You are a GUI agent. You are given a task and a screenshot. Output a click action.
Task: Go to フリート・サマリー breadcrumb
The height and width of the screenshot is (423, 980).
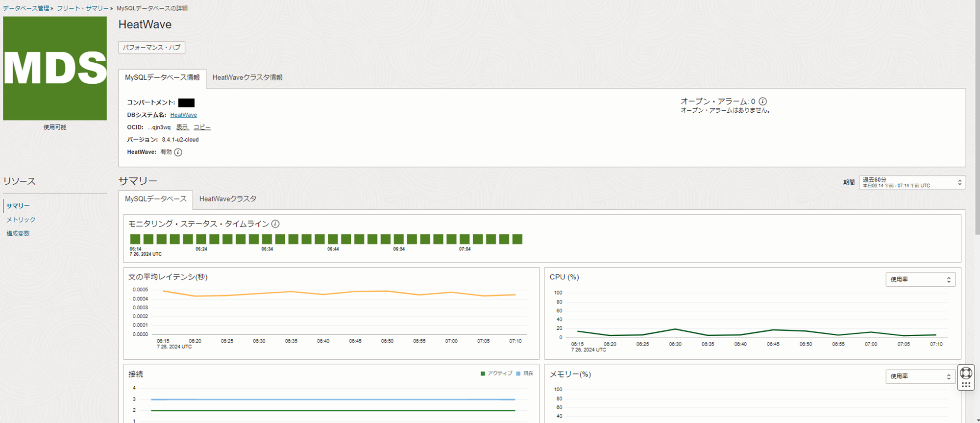pos(83,8)
